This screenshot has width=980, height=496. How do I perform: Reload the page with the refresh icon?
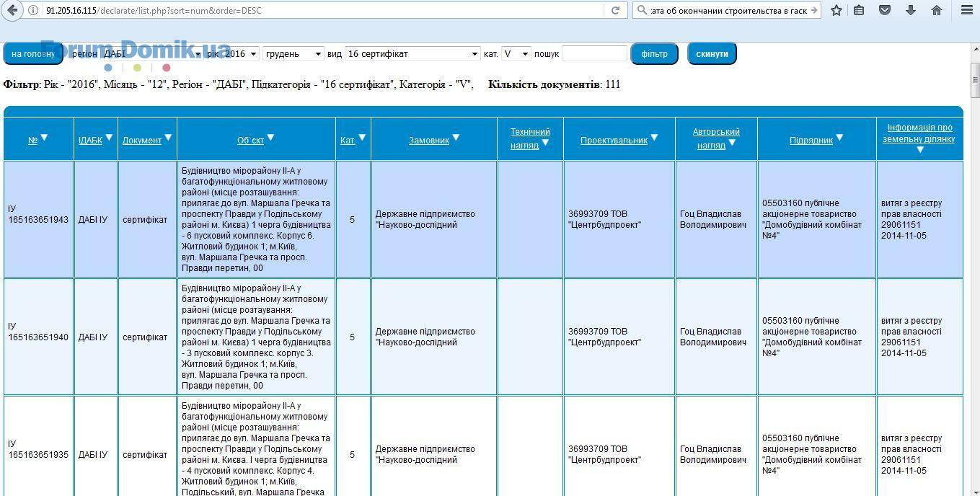[615, 10]
